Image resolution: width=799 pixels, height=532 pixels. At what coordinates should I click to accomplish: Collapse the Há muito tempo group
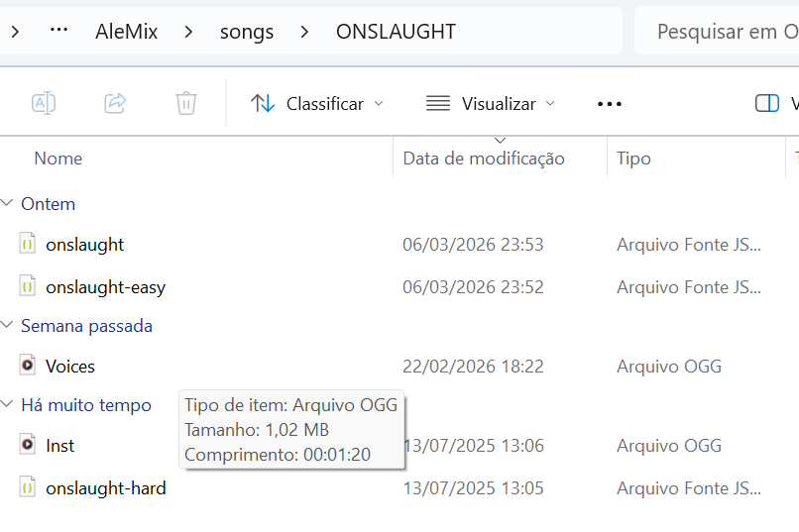[9, 405]
